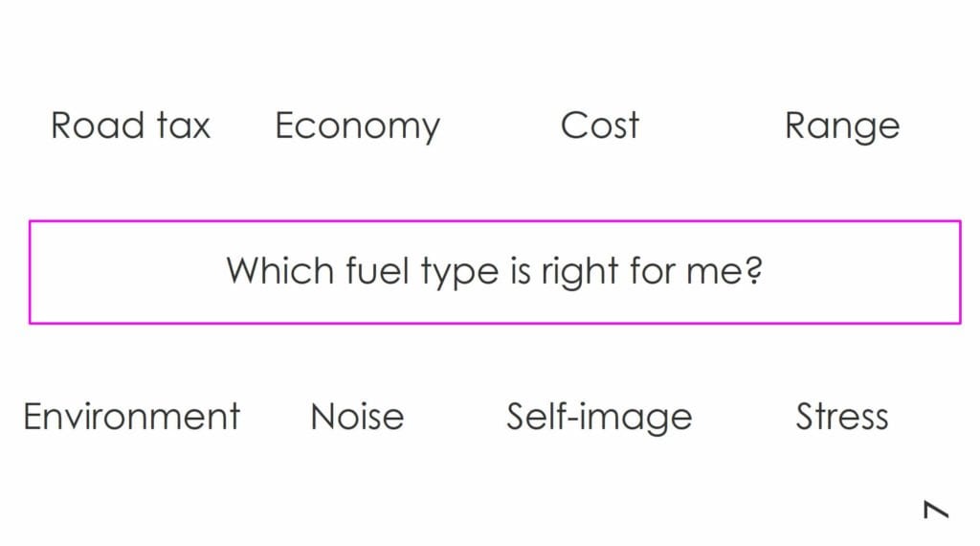Click the word 'Road' in Road tax
Screen dimensions: 980x546
click(98, 125)
